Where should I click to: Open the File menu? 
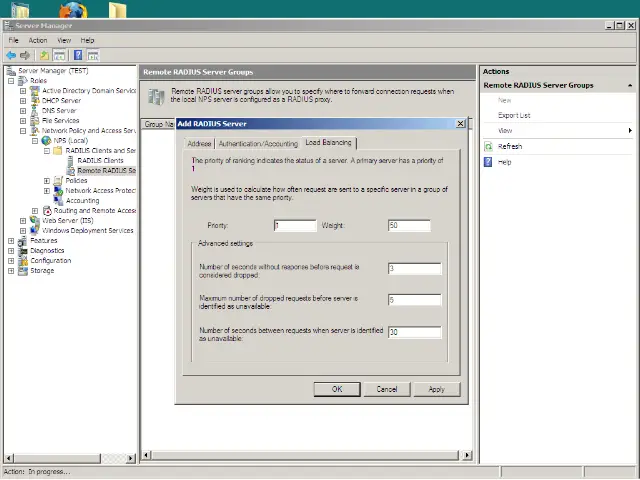click(13, 40)
